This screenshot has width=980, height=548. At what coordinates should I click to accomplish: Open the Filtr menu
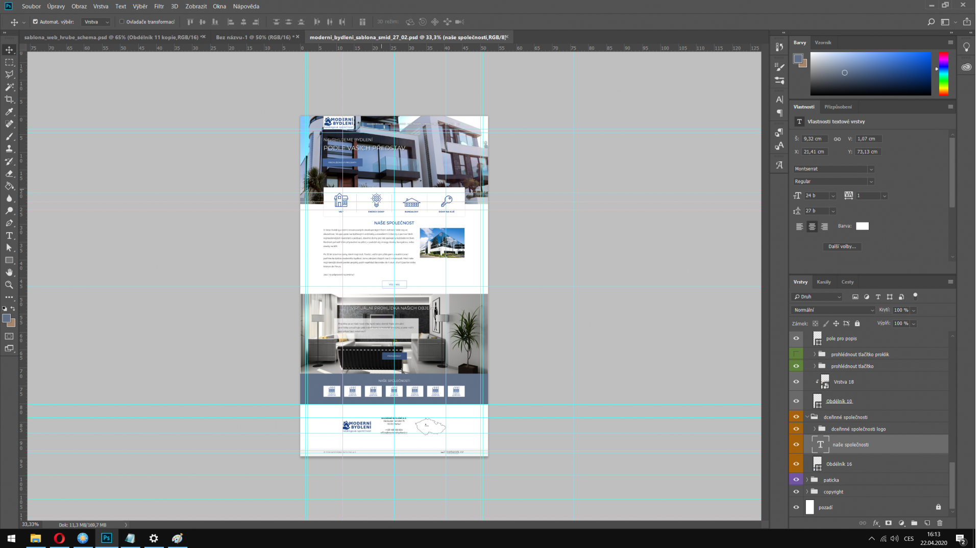159,6
